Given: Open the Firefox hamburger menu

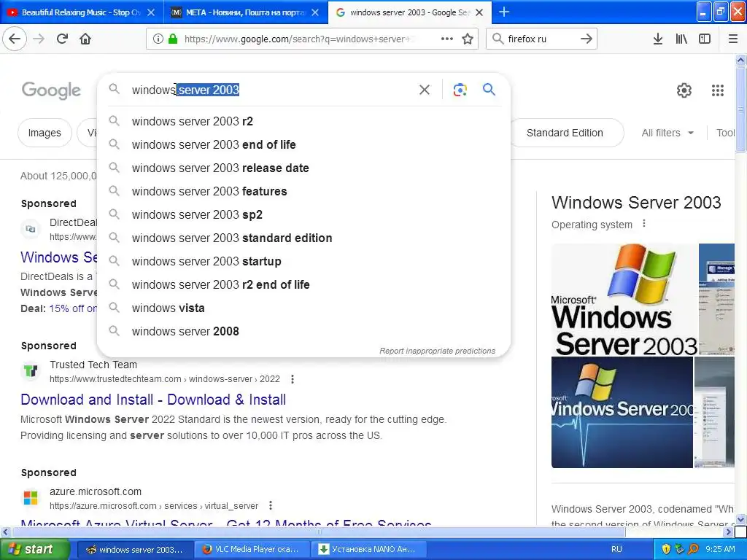Looking at the screenshot, I should click(x=733, y=39).
